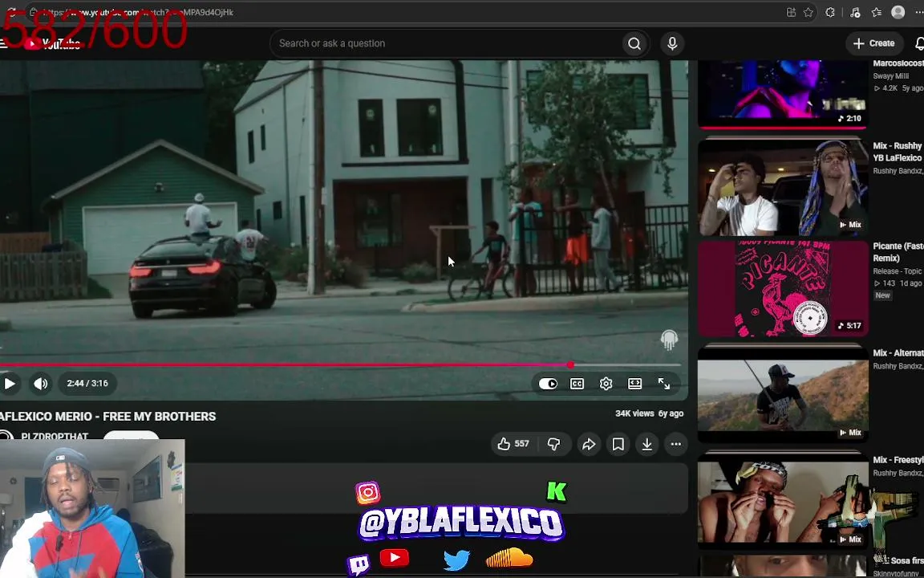Click the 2:44 / 3:16 time display
Image resolution: width=924 pixels, height=578 pixels.
[87, 384]
